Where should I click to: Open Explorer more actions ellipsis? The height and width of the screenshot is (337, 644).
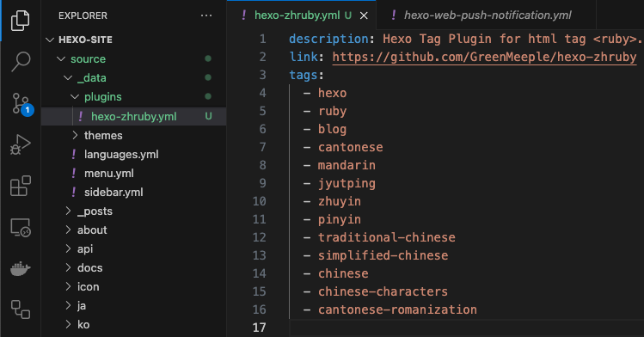point(206,15)
